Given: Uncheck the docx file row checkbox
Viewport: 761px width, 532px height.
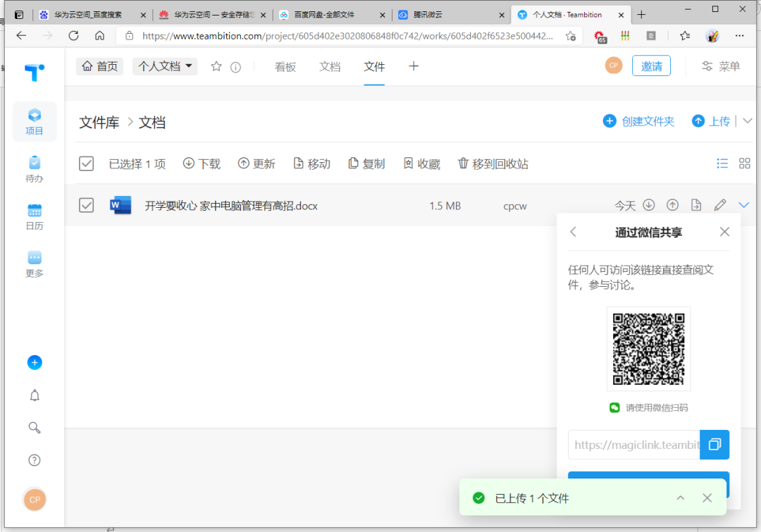Looking at the screenshot, I should (87, 205).
